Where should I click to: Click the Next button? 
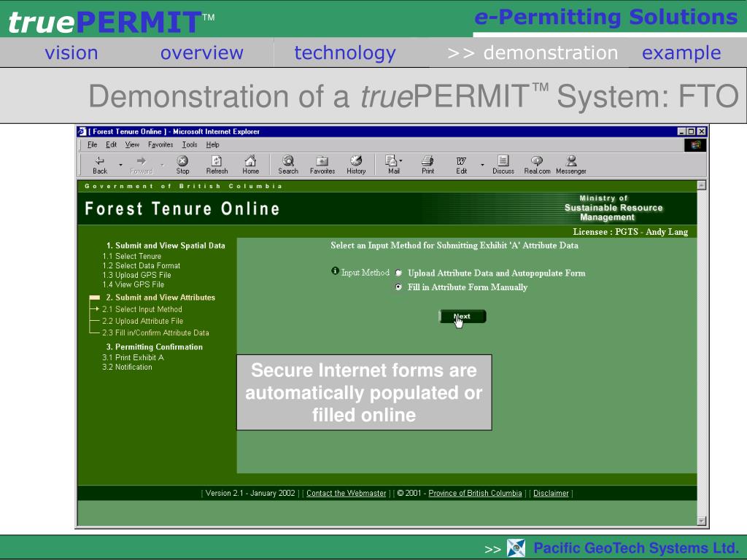point(462,316)
